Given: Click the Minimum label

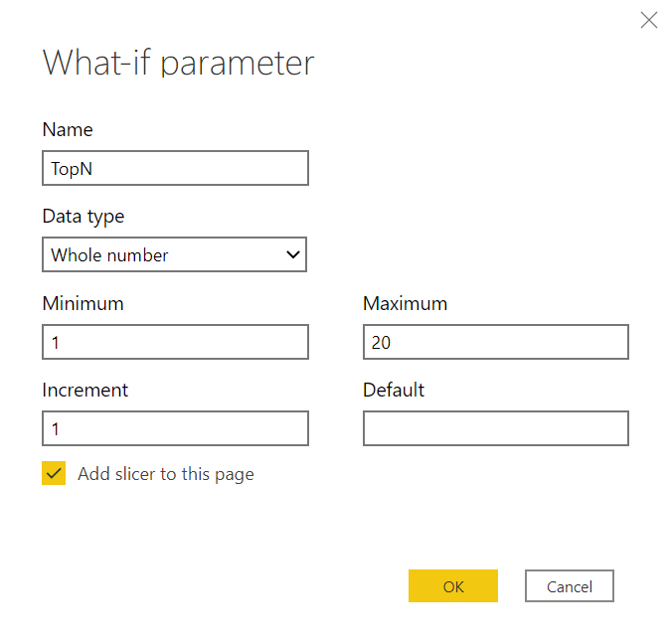Looking at the screenshot, I should (x=84, y=303).
